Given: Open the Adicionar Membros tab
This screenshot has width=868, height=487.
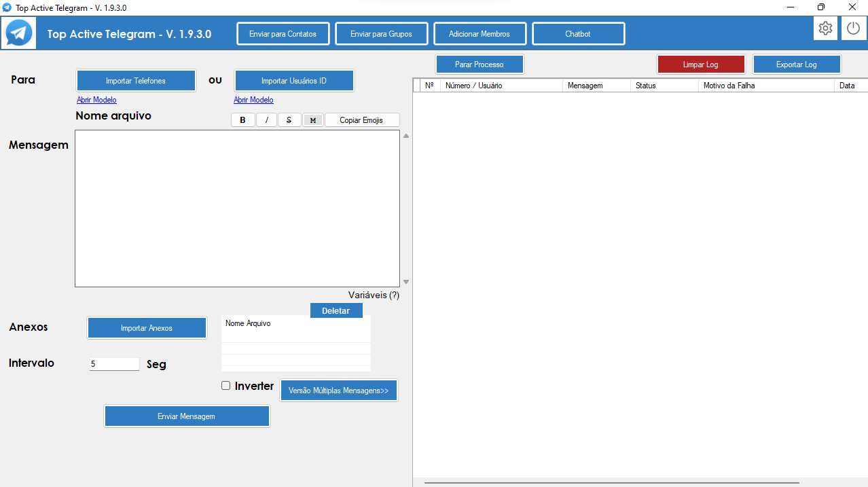Looking at the screenshot, I should click(x=480, y=34).
